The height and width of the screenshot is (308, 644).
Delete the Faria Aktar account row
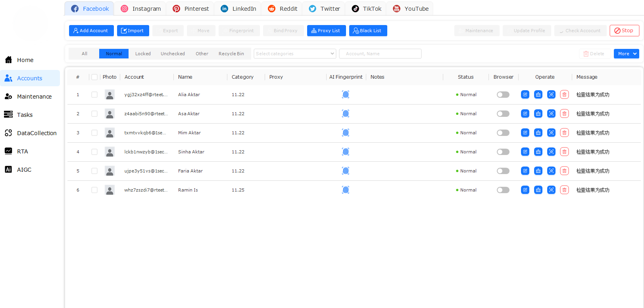click(x=564, y=171)
